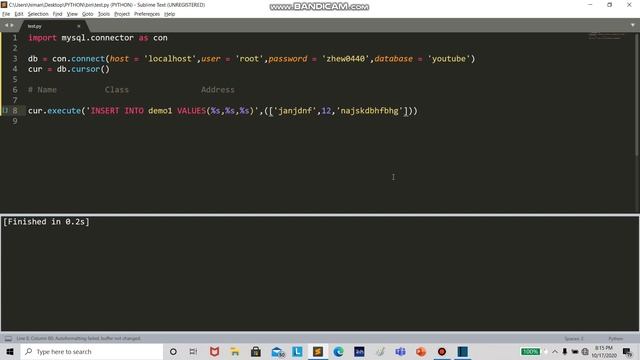The height and width of the screenshot is (360, 640).
Task: Open the Preferences menu
Action: tap(147, 14)
